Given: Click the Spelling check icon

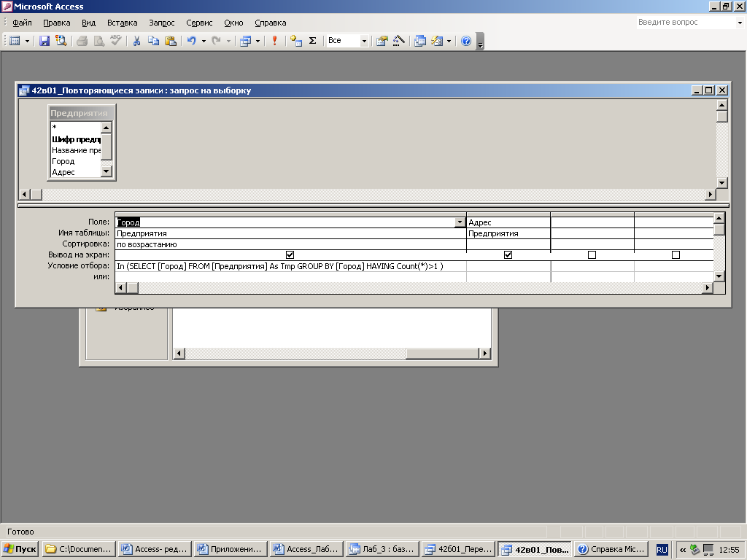Looking at the screenshot, I should (x=116, y=41).
